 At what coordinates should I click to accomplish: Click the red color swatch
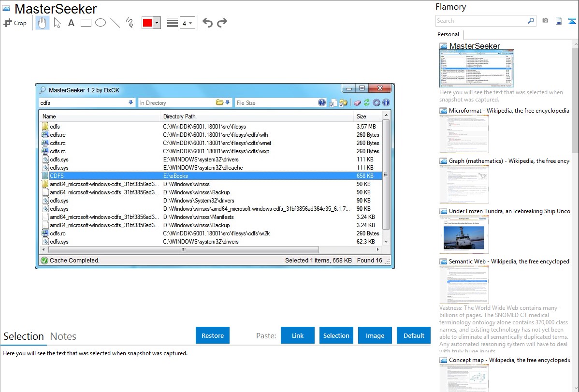147,23
